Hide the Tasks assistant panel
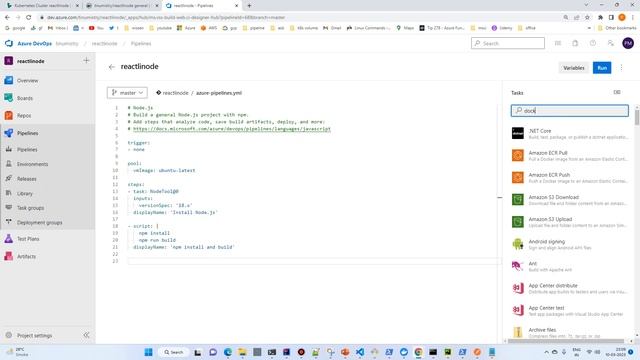This screenshot has width=640, height=360. click(617, 92)
